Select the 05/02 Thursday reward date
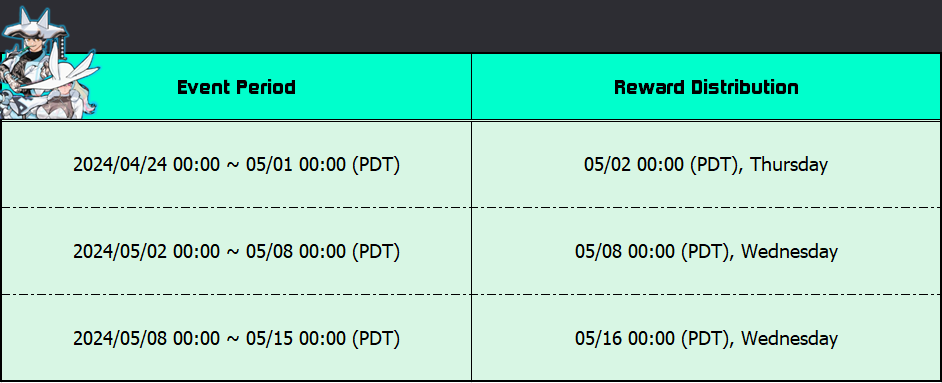 706,164
